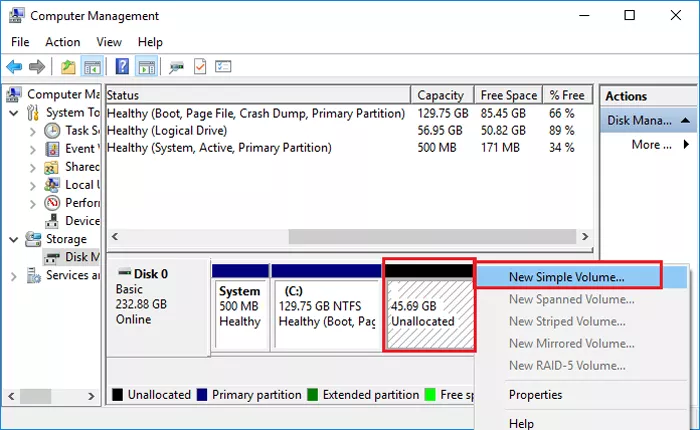Open the Action menu
This screenshot has width=700, height=430.
tap(62, 42)
